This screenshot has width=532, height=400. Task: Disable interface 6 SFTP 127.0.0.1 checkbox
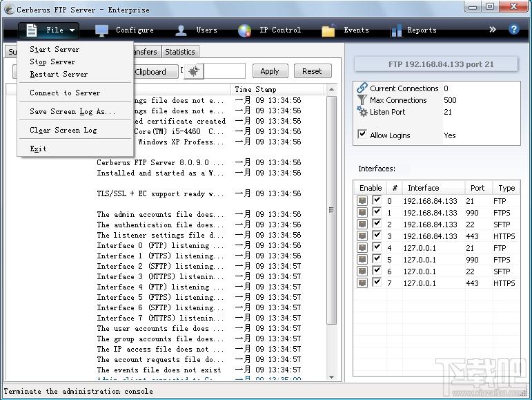click(x=377, y=270)
